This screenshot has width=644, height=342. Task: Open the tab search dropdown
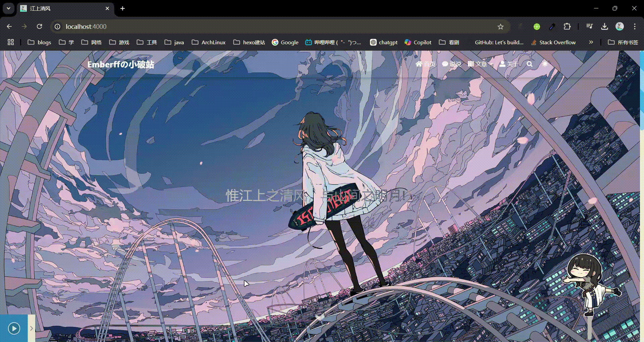click(8, 8)
